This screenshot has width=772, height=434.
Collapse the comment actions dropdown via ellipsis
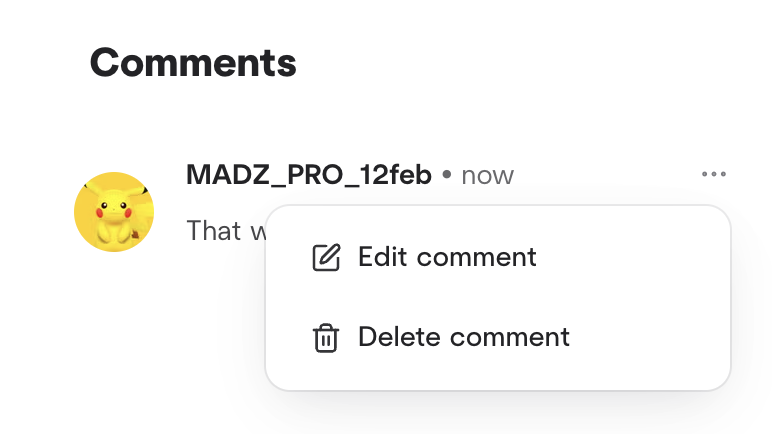point(713,175)
